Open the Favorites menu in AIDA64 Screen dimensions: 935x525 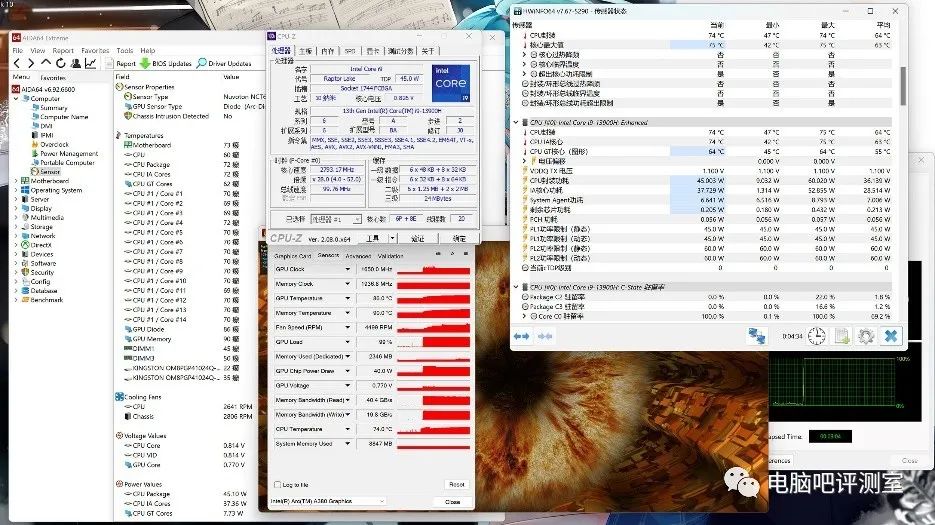[x=95, y=51]
